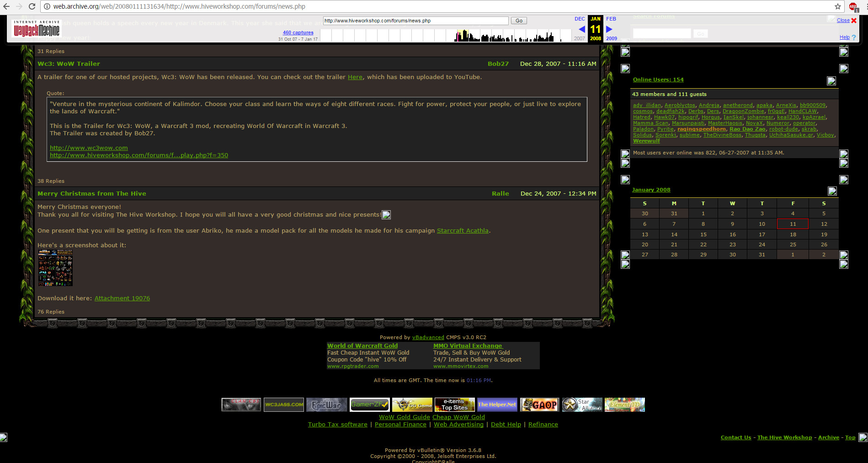
Task: Select the highlighted day 11 in the calendar
Action: pyautogui.click(x=793, y=224)
